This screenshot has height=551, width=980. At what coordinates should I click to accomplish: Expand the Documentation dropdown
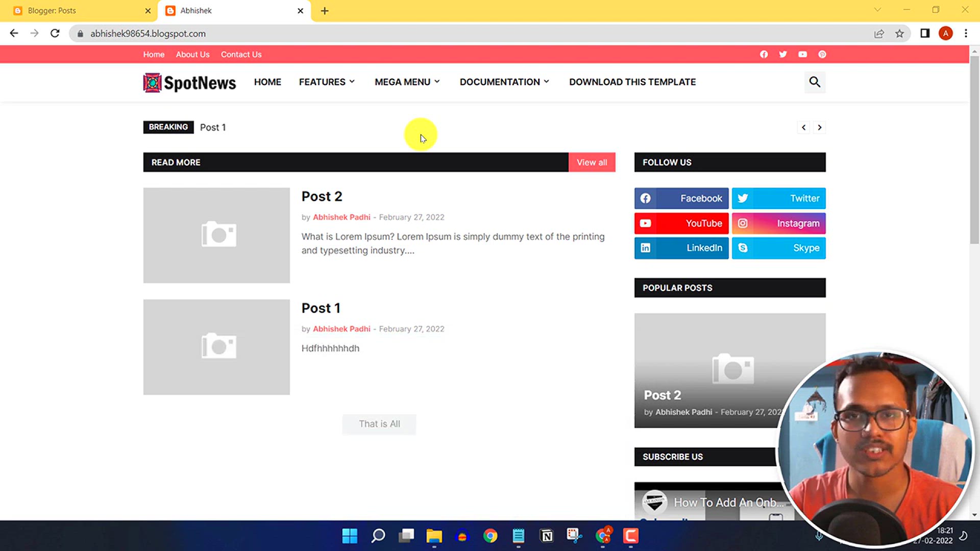tap(504, 82)
